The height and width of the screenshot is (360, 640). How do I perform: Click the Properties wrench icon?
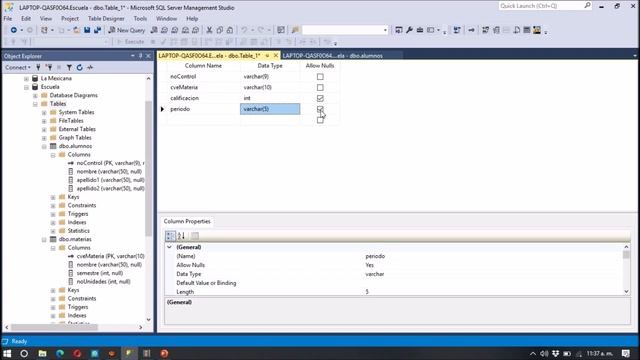[x=409, y=30]
